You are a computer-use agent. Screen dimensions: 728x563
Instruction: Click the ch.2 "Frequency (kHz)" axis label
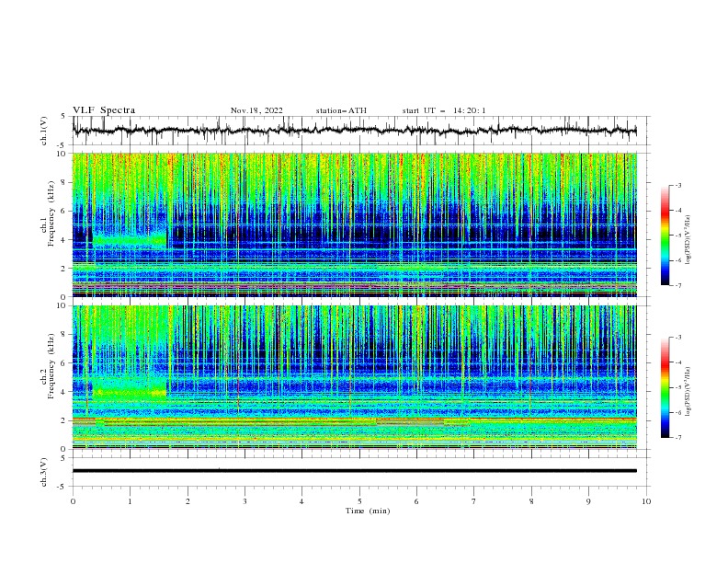[x=51, y=366]
